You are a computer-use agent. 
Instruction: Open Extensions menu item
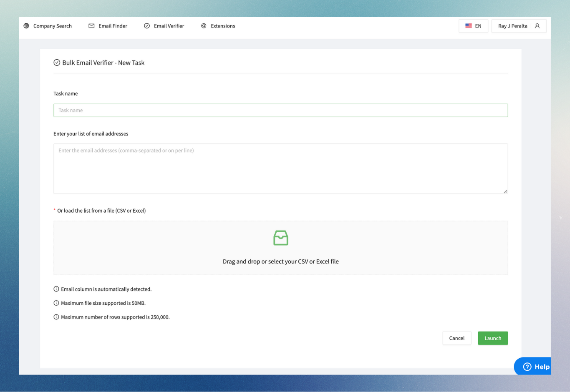click(218, 26)
